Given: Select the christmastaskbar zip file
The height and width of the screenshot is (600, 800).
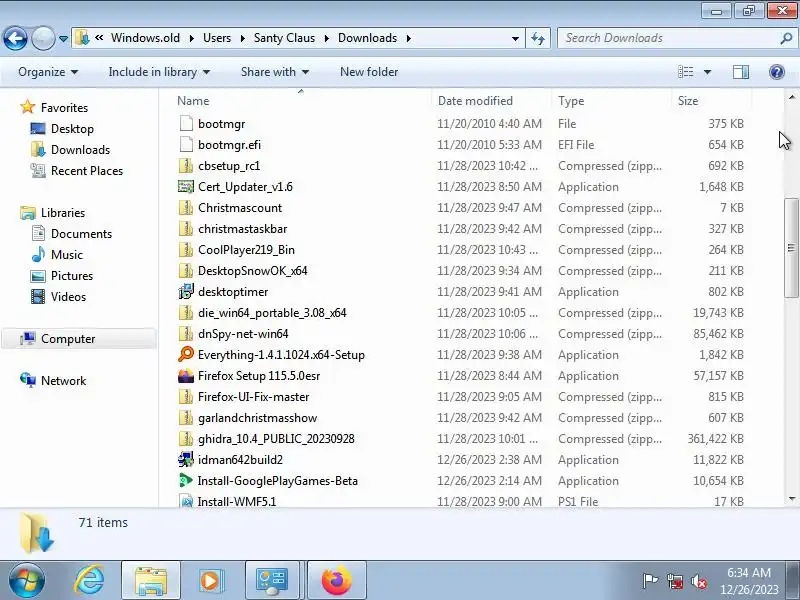Looking at the screenshot, I should point(242,229).
